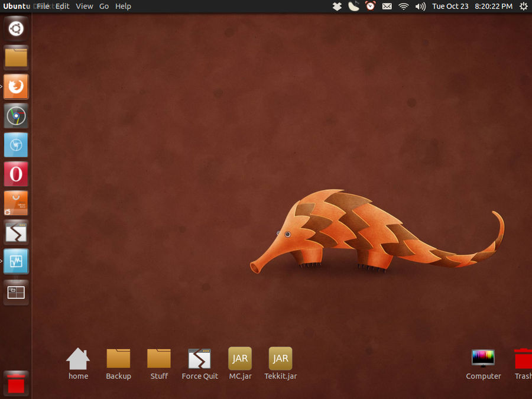Open the Backup folder on desktop
Screen dimensions: 532x399
[x=118, y=363]
